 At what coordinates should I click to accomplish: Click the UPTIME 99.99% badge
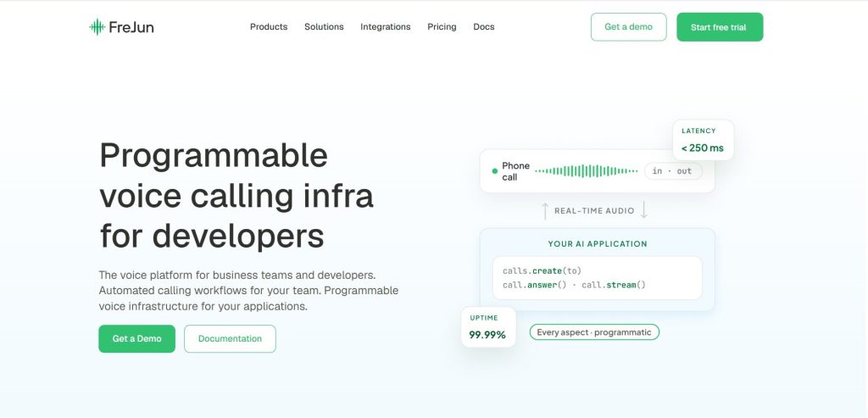(488, 327)
